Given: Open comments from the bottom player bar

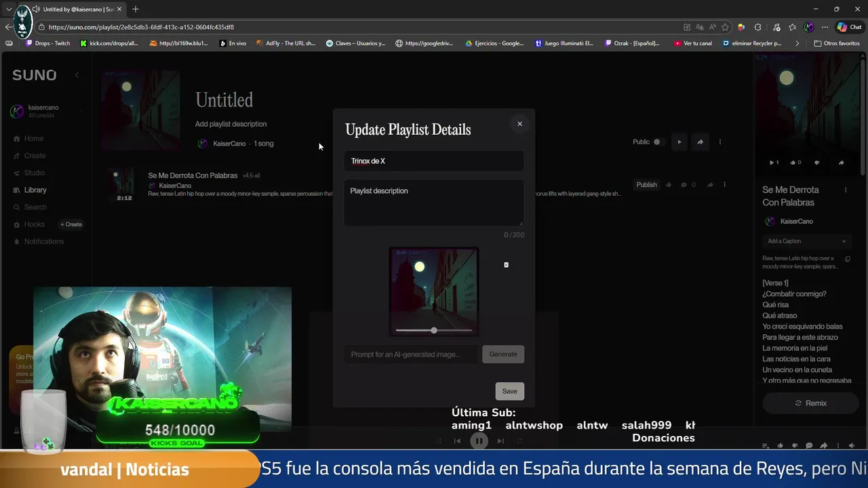Looking at the screenshot, I should tap(809, 446).
